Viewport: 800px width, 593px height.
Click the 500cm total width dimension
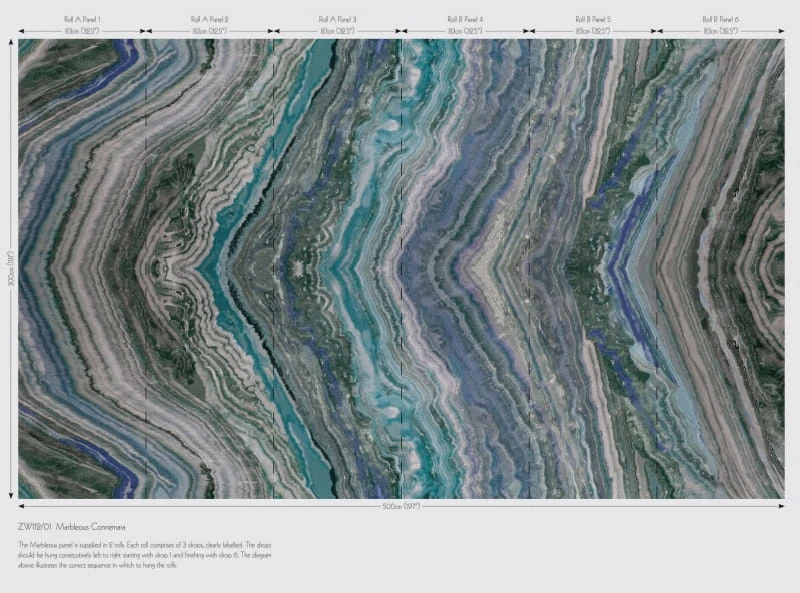402,506
